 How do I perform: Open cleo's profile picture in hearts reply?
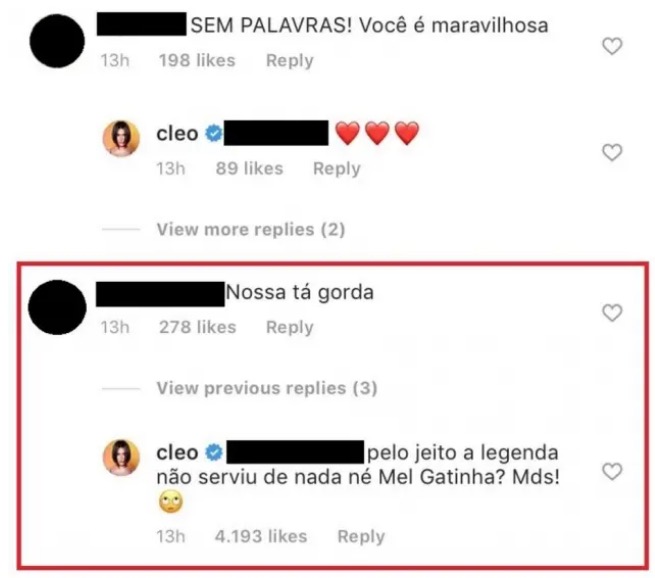(x=121, y=138)
